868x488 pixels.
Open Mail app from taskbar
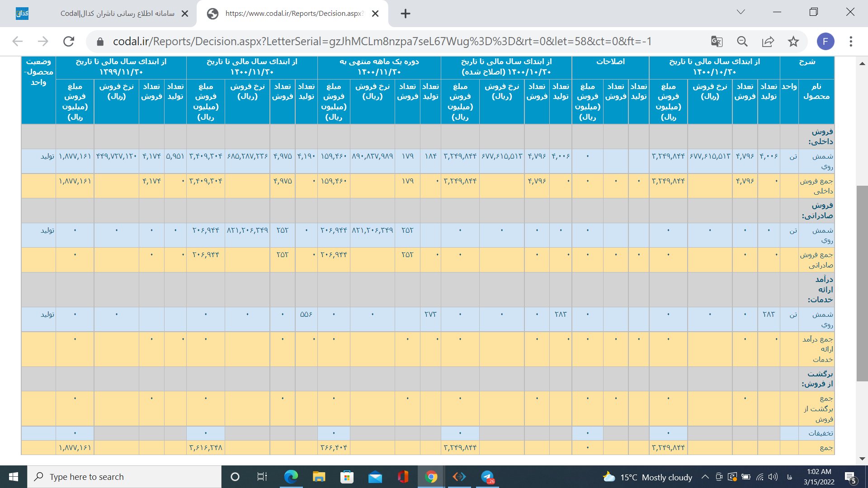tap(375, 477)
